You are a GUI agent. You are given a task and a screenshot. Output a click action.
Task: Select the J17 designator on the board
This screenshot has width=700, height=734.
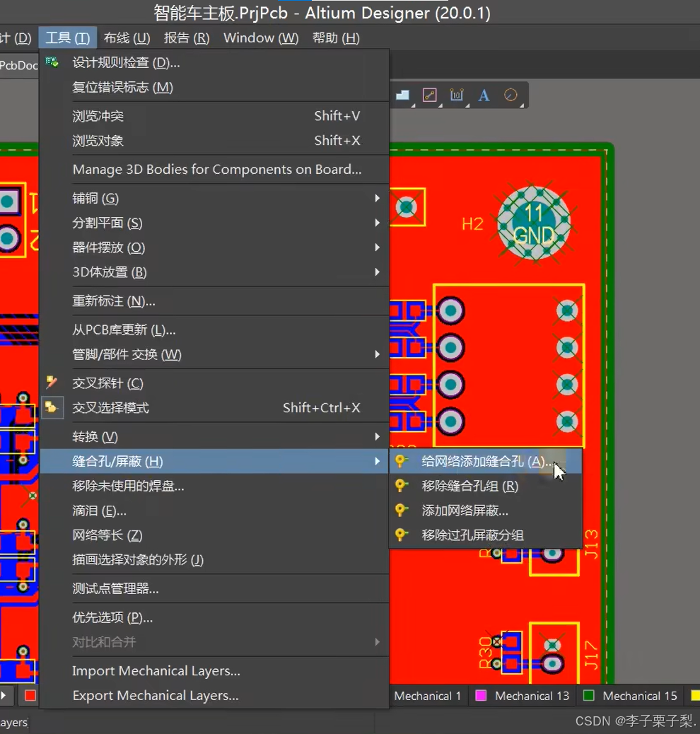pos(592,656)
